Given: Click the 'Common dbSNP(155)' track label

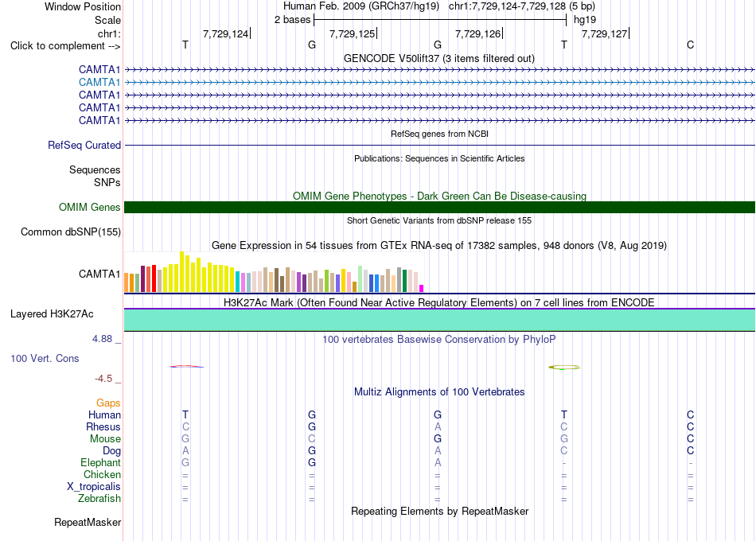Looking at the screenshot, I should pyautogui.click(x=71, y=232).
